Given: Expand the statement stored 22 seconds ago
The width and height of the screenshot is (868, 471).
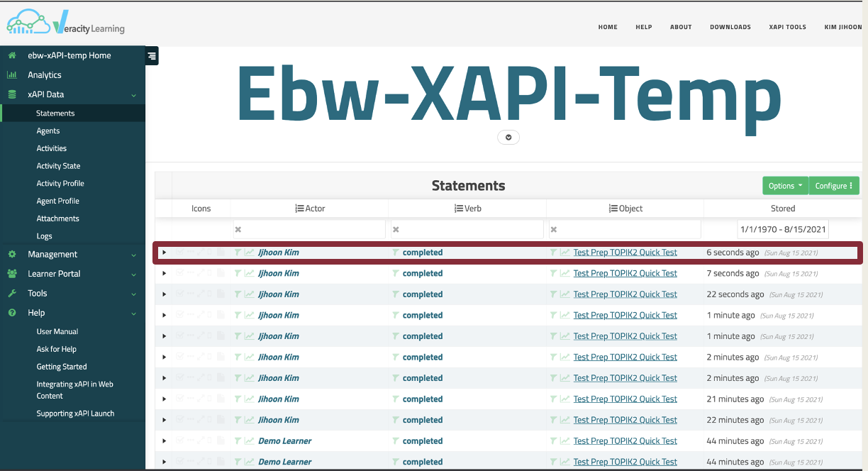Looking at the screenshot, I should click(165, 294).
